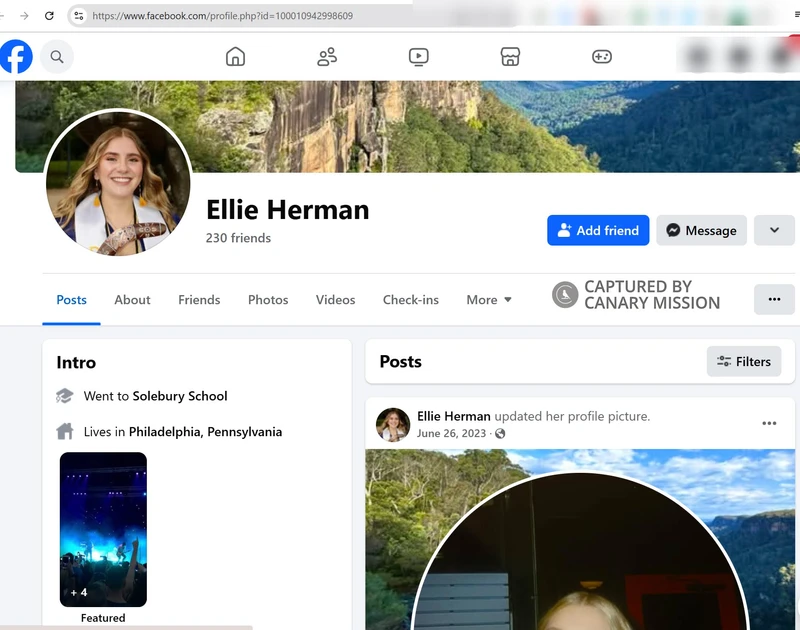Viewport: 800px width, 630px height.
Task: Click the Message button
Action: 701,230
